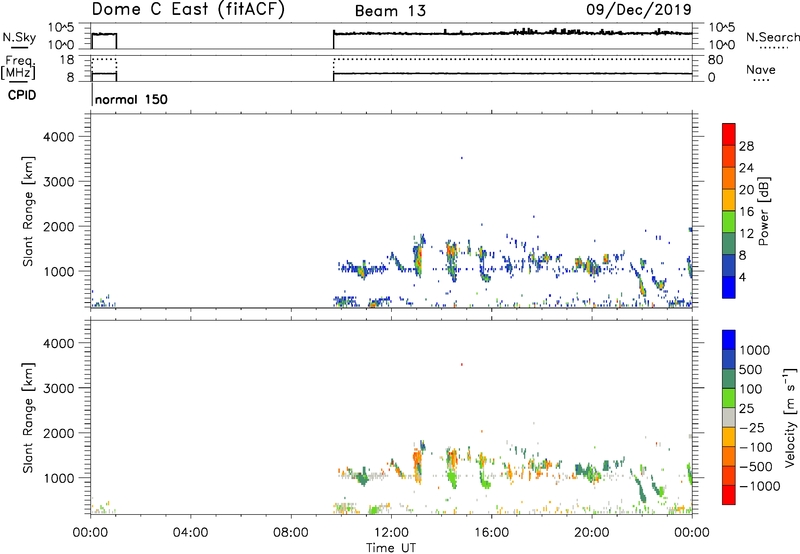Click the 'CPID' label
Screen dimensions: 800x554
[x=22, y=95]
